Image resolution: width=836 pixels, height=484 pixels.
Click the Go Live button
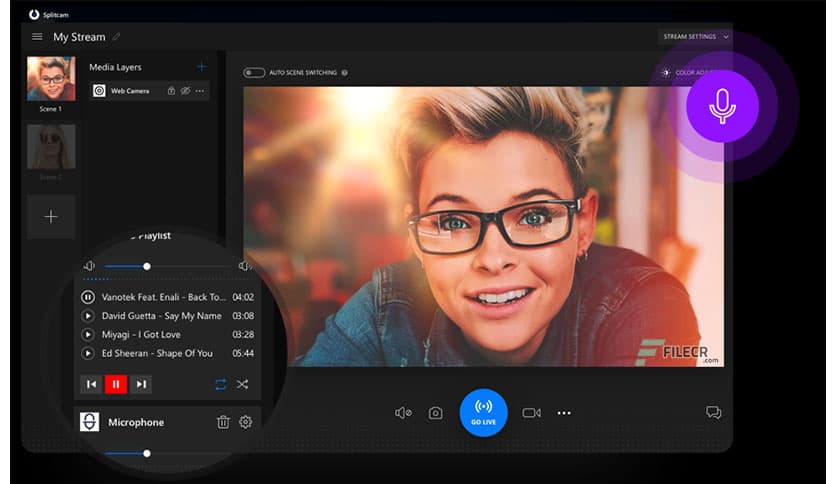click(x=484, y=413)
